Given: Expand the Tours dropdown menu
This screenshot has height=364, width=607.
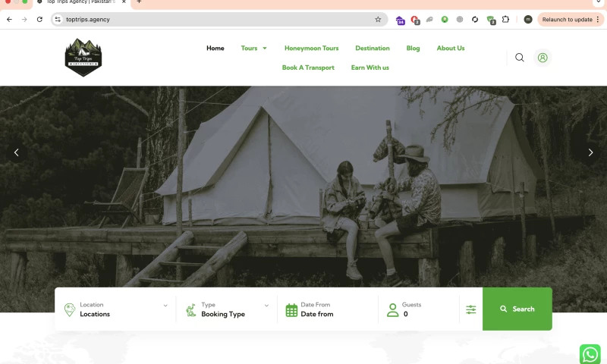Looking at the screenshot, I should click(x=254, y=49).
